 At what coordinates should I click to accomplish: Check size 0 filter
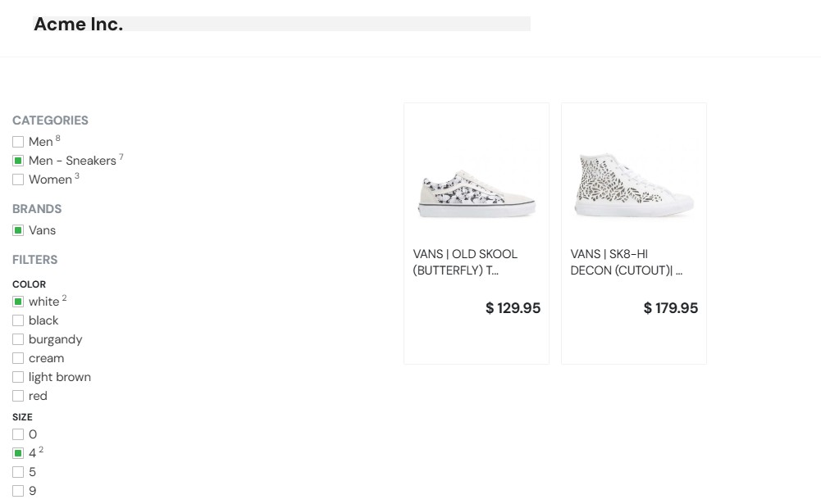click(18, 434)
